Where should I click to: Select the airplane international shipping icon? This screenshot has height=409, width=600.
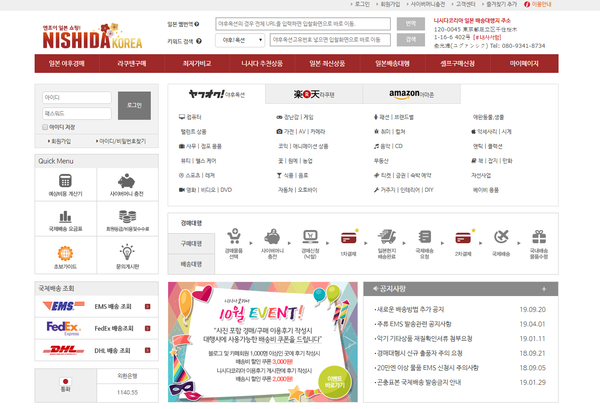pyautogui.click(x=501, y=237)
